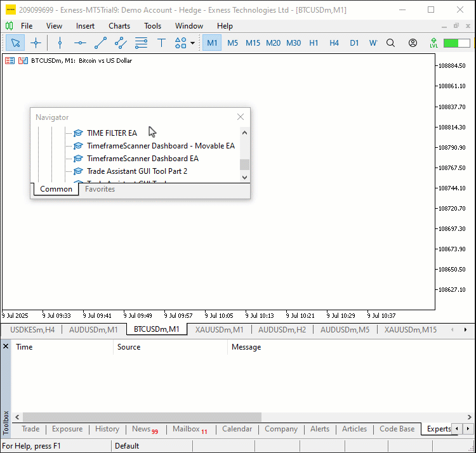Open the Favorites tab in Navigator

click(x=100, y=189)
